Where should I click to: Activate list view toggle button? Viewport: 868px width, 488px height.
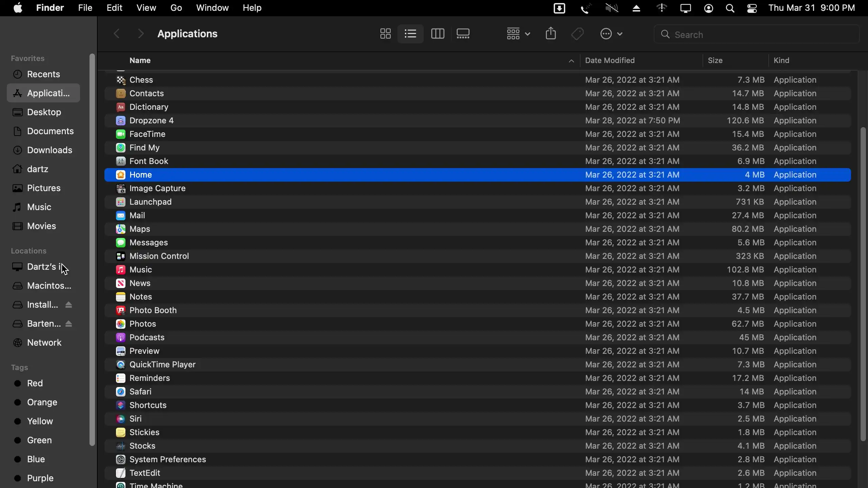click(410, 34)
